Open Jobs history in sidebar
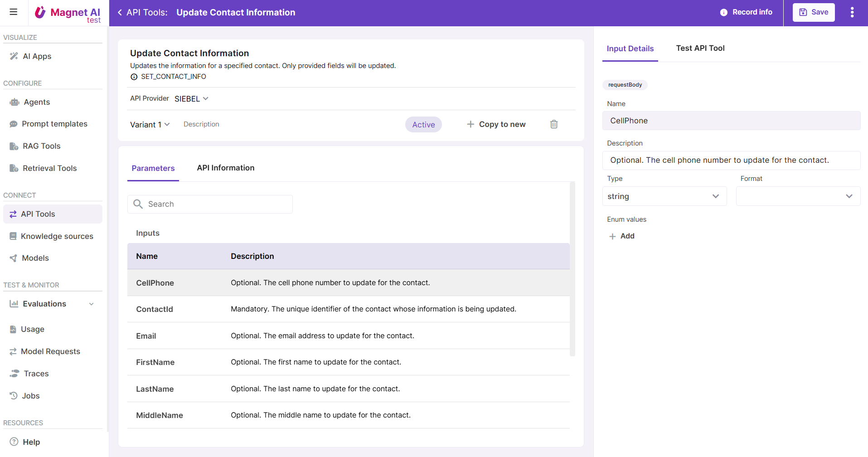The height and width of the screenshot is (457, 868). tap(31, 396)
